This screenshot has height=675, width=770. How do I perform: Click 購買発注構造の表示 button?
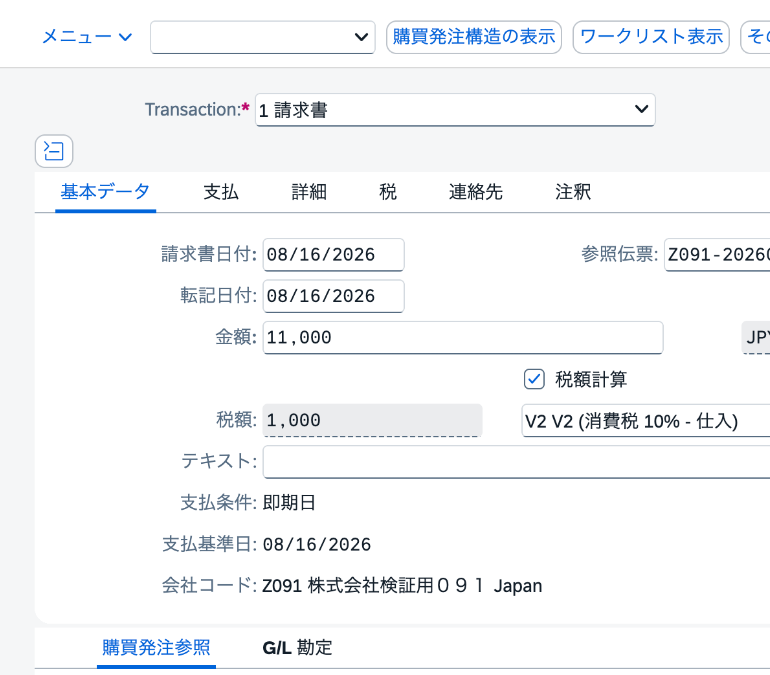pyautogui.click(x=474, y=37)
